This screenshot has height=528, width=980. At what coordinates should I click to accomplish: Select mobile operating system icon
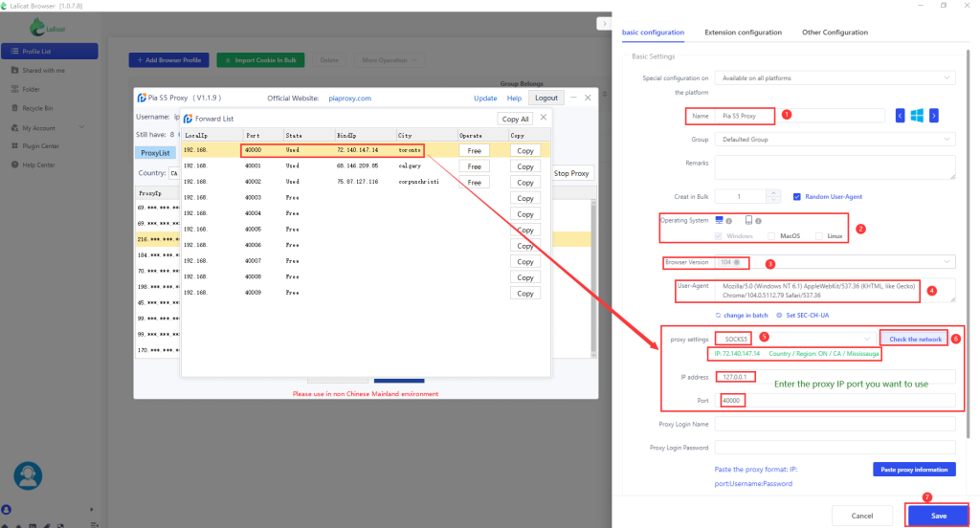click(748, 221)
